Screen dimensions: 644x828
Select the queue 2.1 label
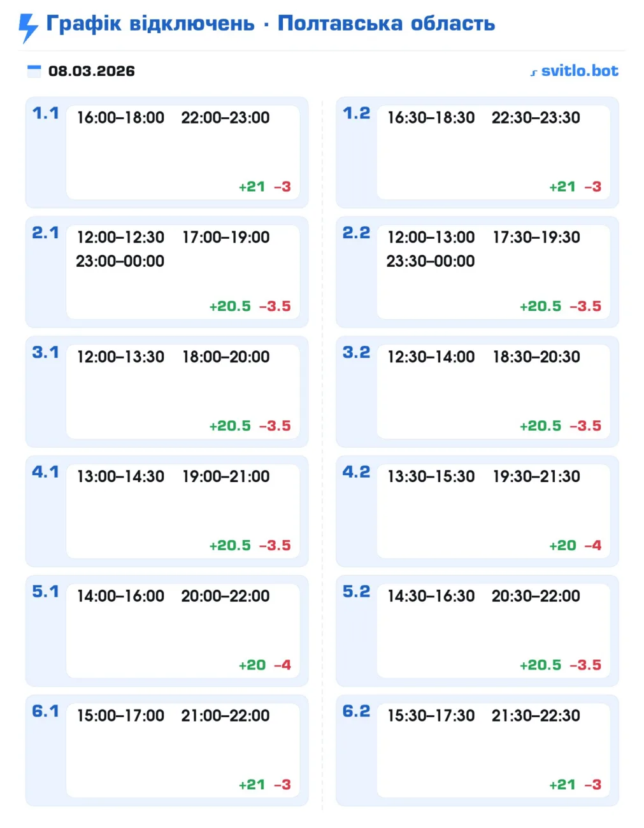45,233
